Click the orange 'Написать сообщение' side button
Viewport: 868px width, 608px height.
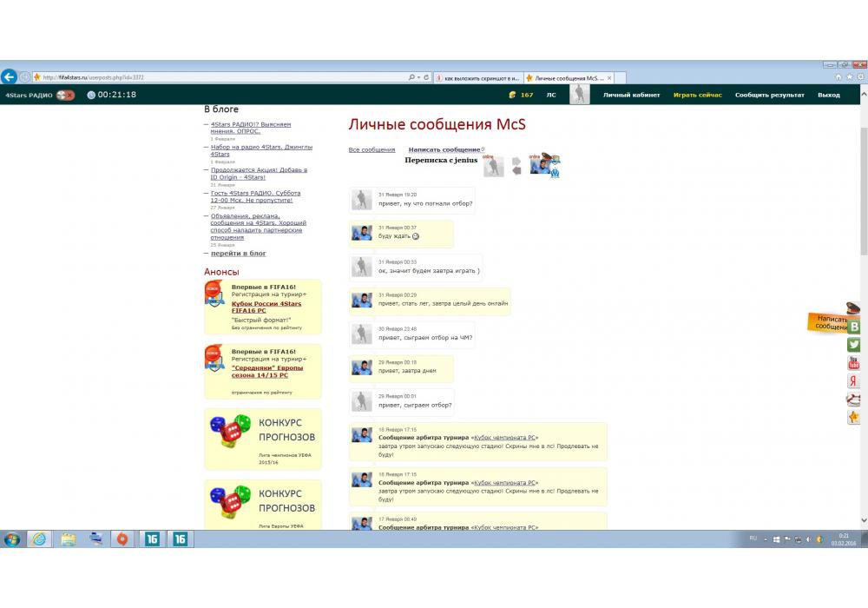coord(829,323)
